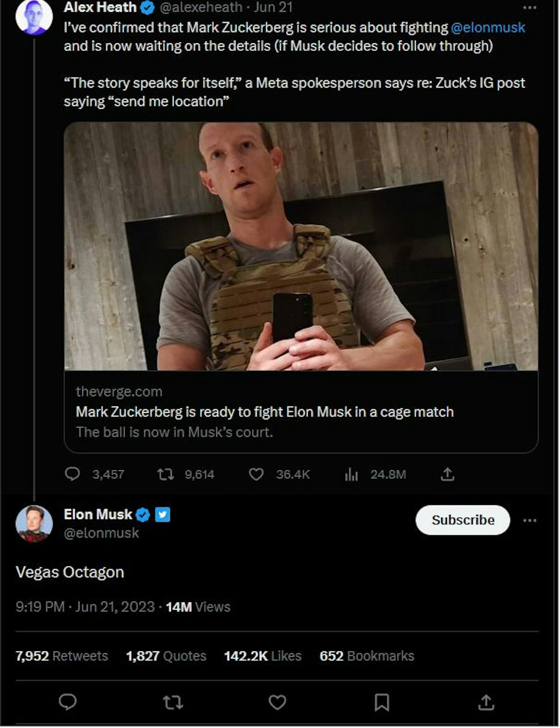Open more options on Alex Heath's tweet
This screenshot has height=728, width=560.
pyautogui.click(x=529, y=7)
